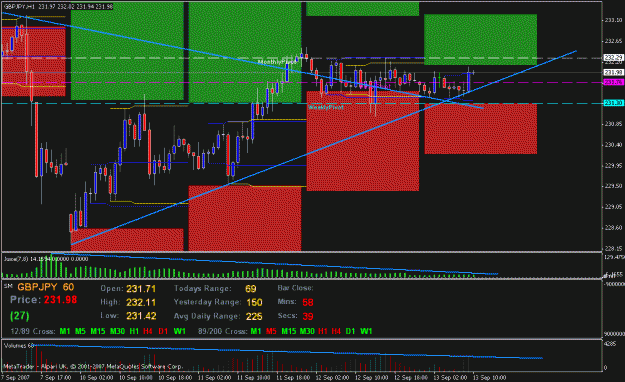
Task: Click the Bar Close label
Action: 295,288
